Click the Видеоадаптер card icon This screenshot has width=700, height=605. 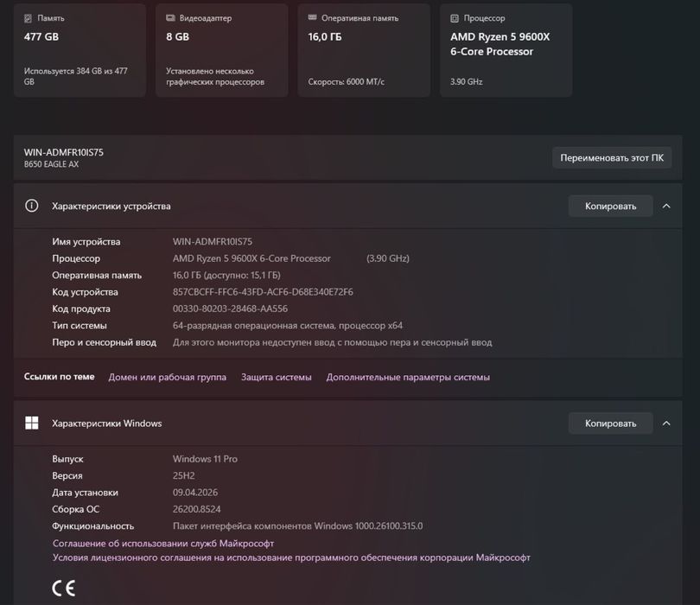click(x=170, y=18)
